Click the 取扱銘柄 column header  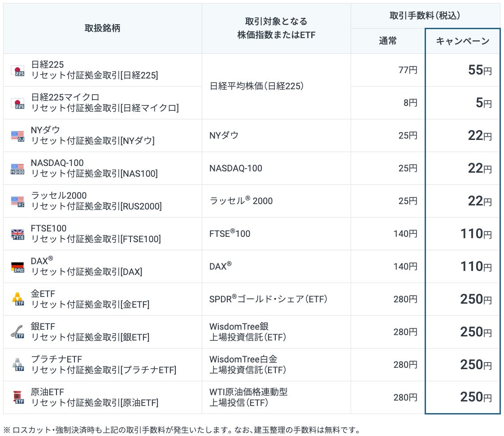pyautogui.click(x=102, y=28)
